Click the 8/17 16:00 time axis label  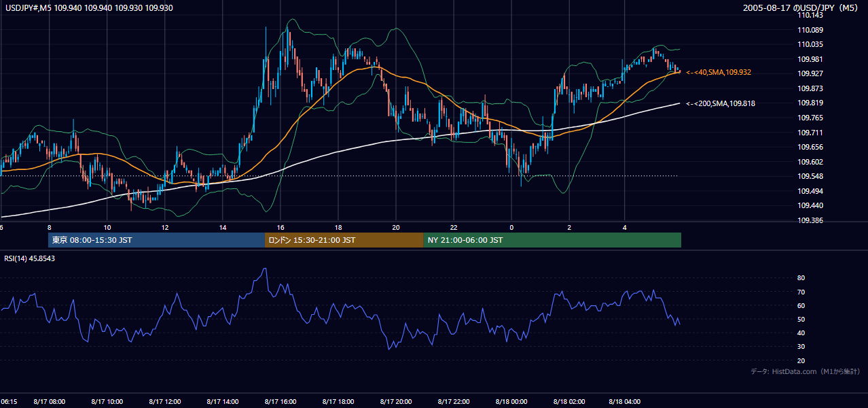281,402
